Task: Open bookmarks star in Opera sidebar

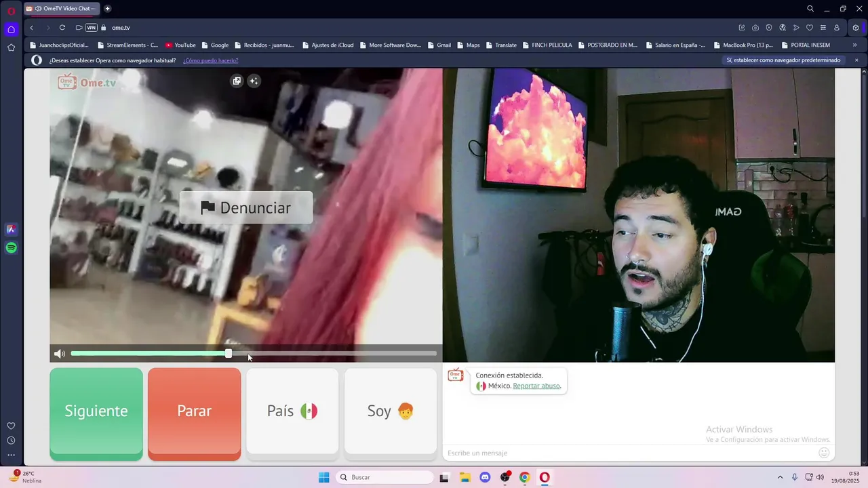Action: 11,47
